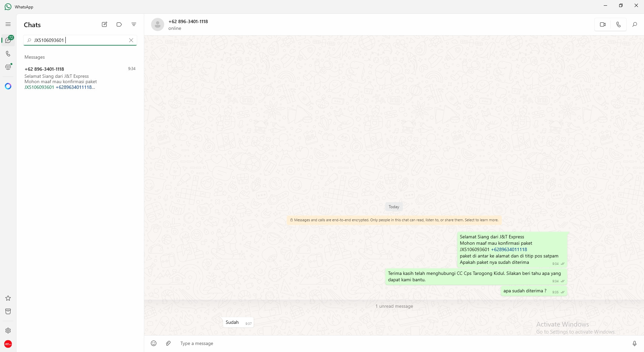Image resolution: width=644 pixels, height=352 pixels.
Task: Click the 'Messages' results heading
Action: (x=35, y=57)
